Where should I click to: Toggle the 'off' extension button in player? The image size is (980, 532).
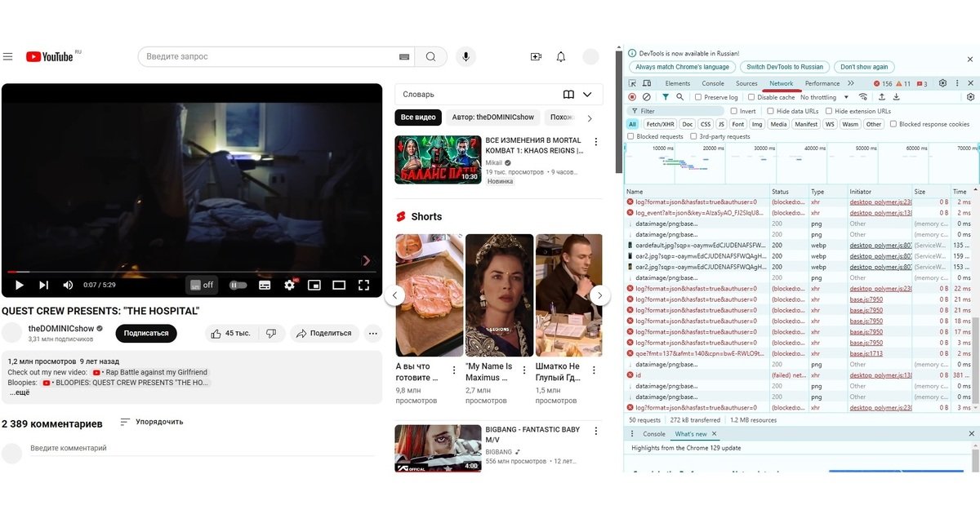[x=202, y=285]
